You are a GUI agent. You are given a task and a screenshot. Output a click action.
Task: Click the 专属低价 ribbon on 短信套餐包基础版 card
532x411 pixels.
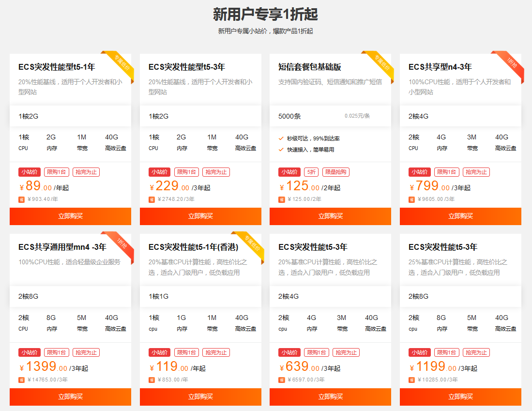point(382,62)
